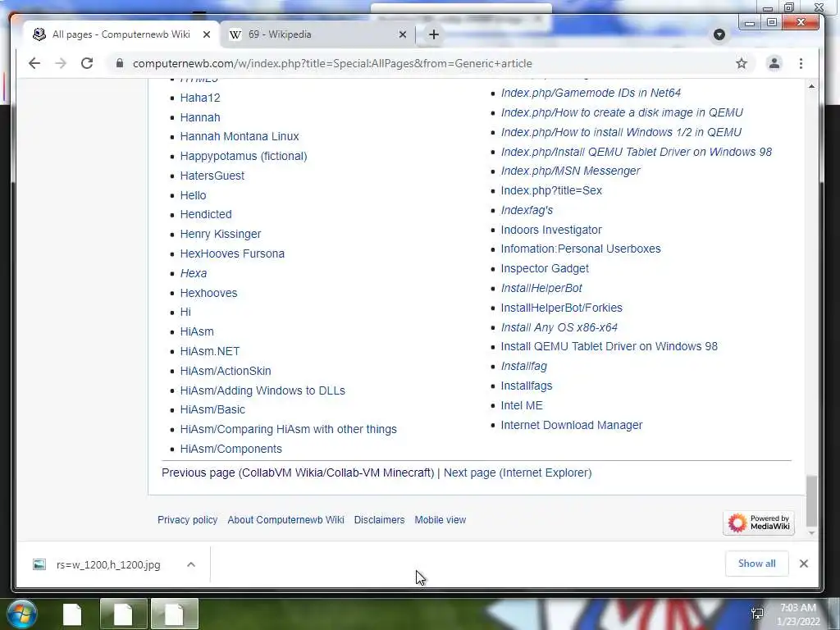Switch to Mobile view

pyautogui.click(x=441, y=519)
